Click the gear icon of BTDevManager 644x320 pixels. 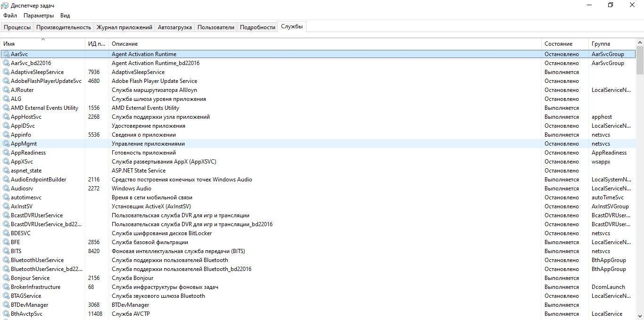(6, 305)
